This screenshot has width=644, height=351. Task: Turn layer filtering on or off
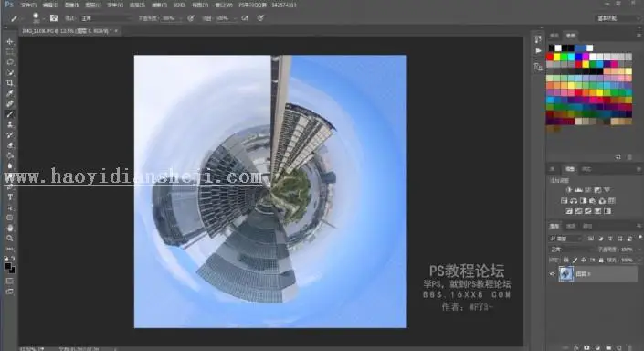pyautogui.click(x=640, y=238)
